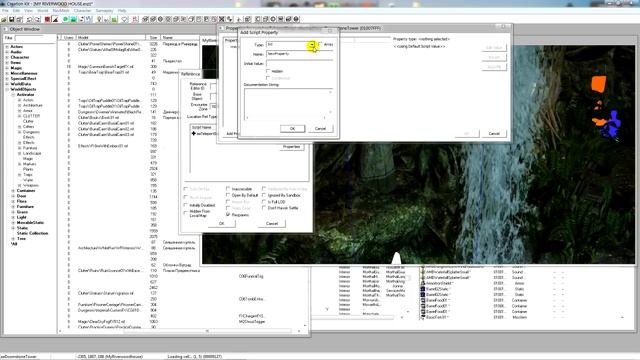Toggle the Initially Disabled checkbox
The image size is (640, 360).
pyautogui.click(x=186, y=205)
